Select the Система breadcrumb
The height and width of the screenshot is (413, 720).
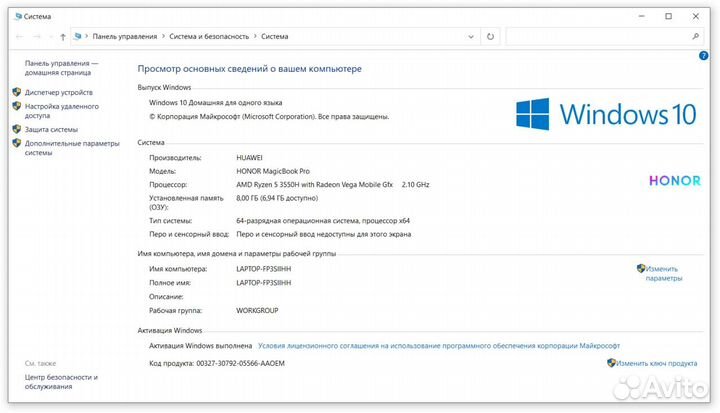pyautogui.click(x=275, y=36)
